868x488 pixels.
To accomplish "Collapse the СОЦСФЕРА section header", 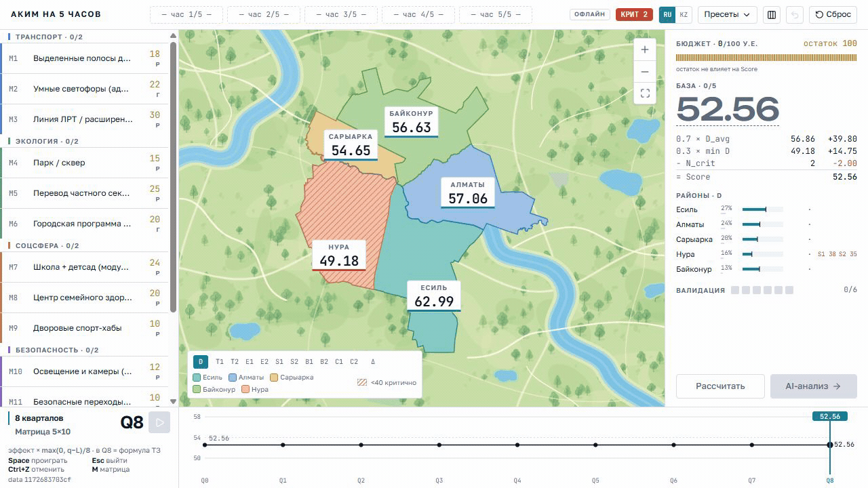I will point(84,245).
